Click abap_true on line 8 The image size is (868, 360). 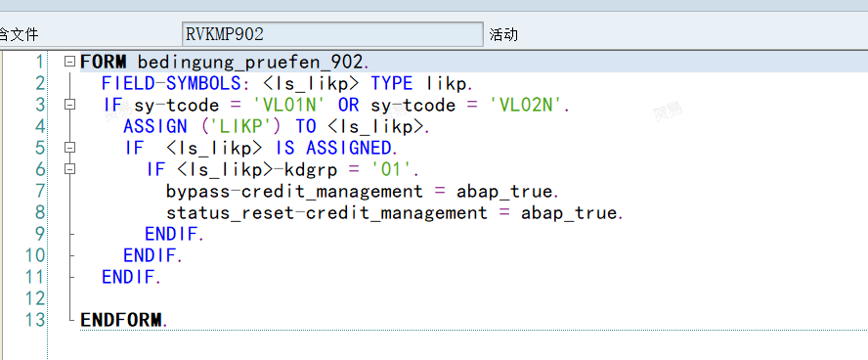click(x=569, y=212)
